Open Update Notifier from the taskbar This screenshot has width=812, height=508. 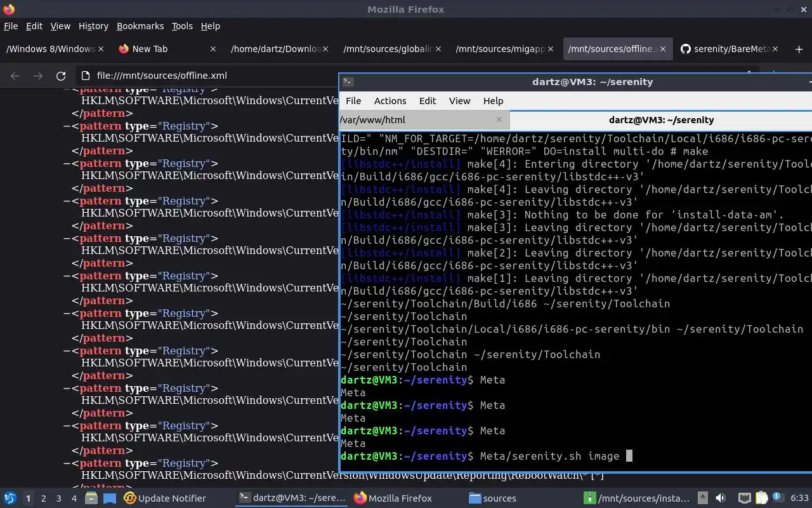(x=165, y=498)
